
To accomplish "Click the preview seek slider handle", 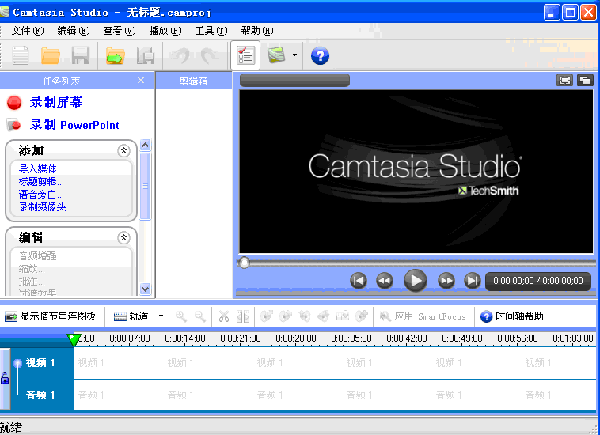I will coord(243,263).
